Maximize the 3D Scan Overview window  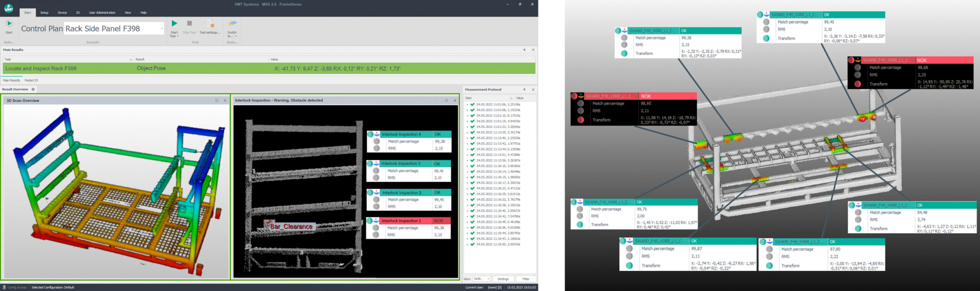(x=217, y=101)
